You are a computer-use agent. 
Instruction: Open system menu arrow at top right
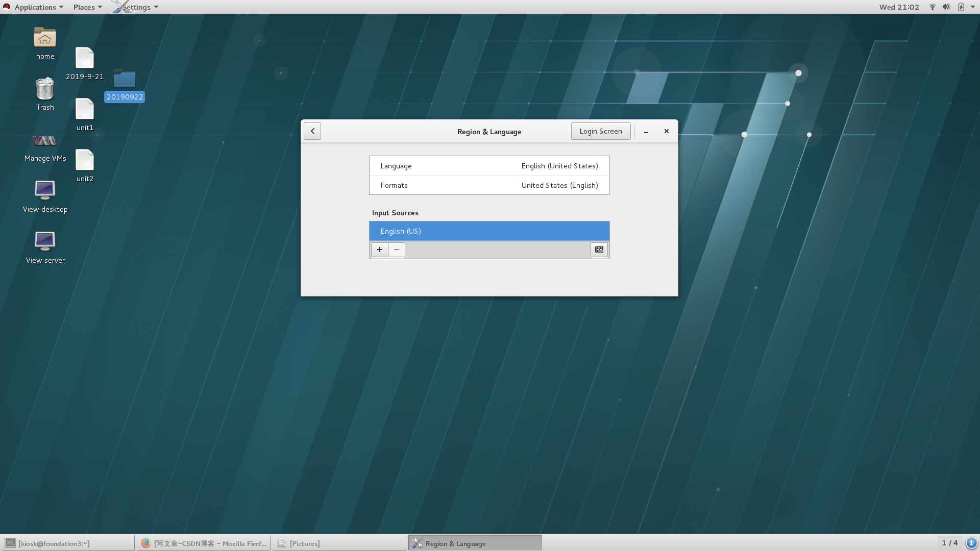[x=973, y=7]
